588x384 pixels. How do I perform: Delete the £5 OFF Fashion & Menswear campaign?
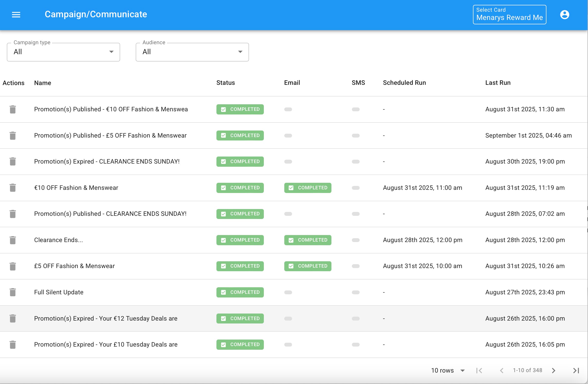coord(13,266)
